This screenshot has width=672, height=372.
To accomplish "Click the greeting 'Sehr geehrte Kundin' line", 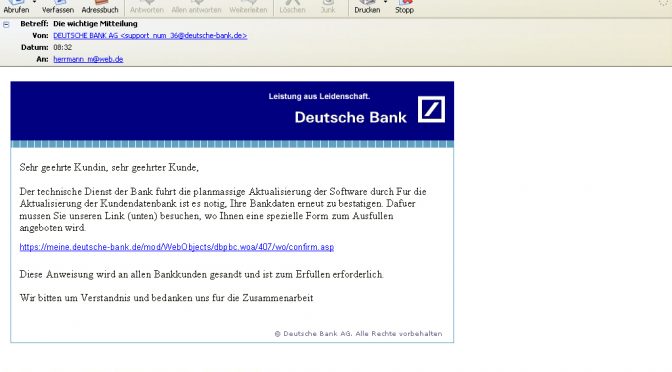I will [x=109, y=168].
